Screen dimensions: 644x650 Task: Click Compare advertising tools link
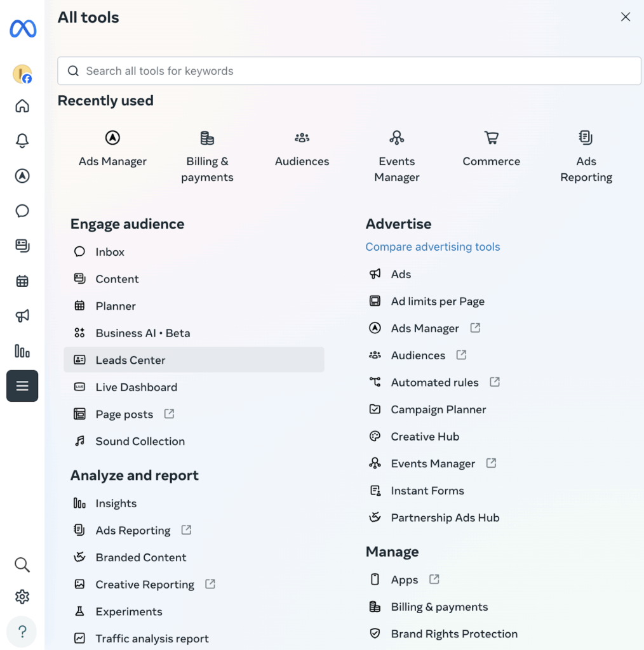[x=433, y=247]
